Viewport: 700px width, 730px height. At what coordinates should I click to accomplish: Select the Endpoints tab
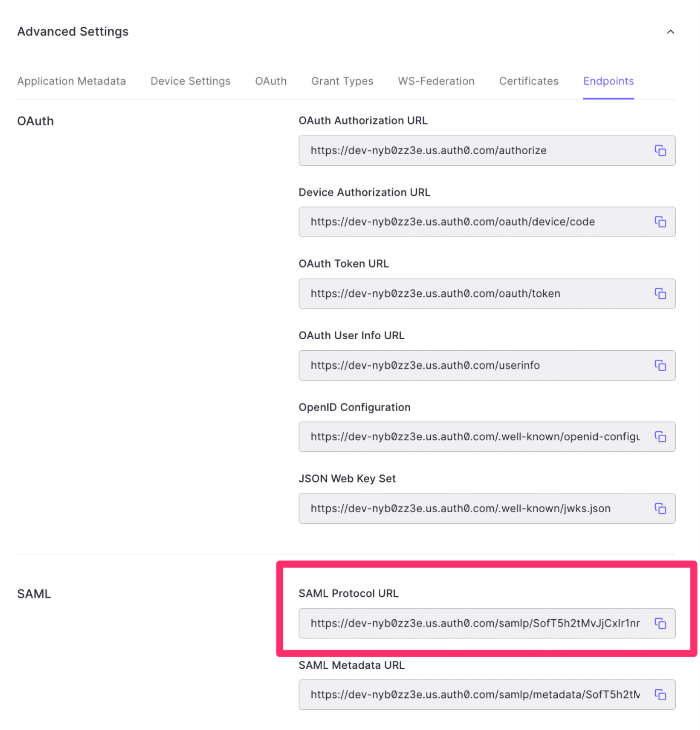click(608, 81)
